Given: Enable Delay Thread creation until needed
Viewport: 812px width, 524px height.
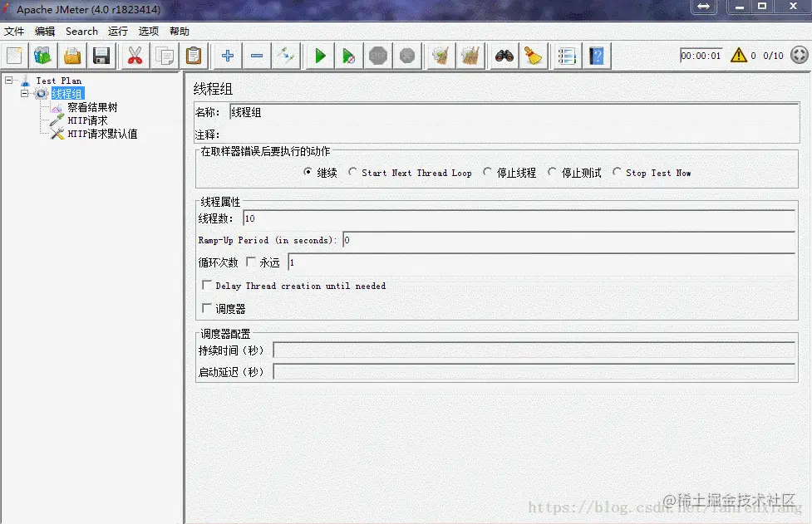Looking at the screenshot, I should pos(207,285).
